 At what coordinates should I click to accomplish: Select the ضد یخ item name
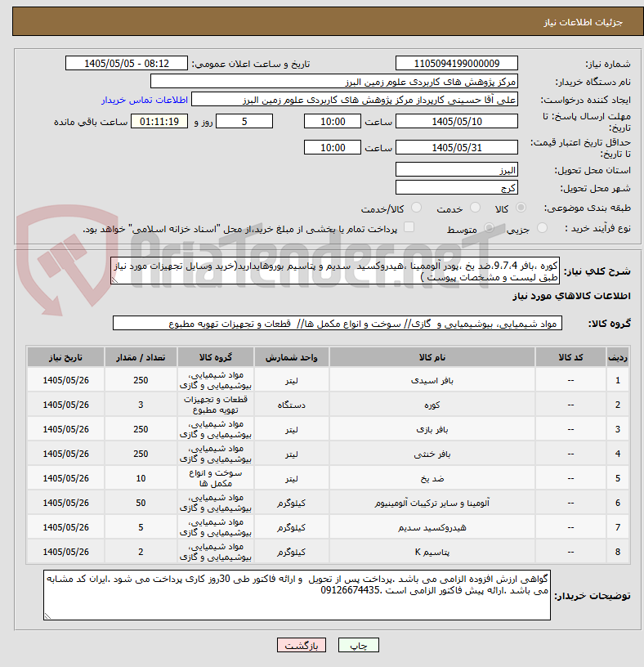pos(432,478)
